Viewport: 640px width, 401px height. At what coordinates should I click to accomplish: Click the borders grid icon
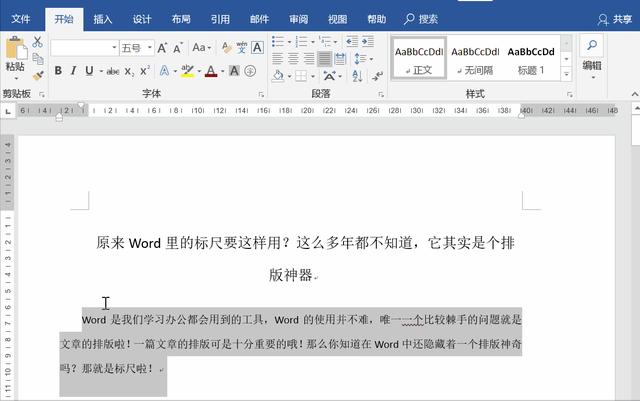301,76
